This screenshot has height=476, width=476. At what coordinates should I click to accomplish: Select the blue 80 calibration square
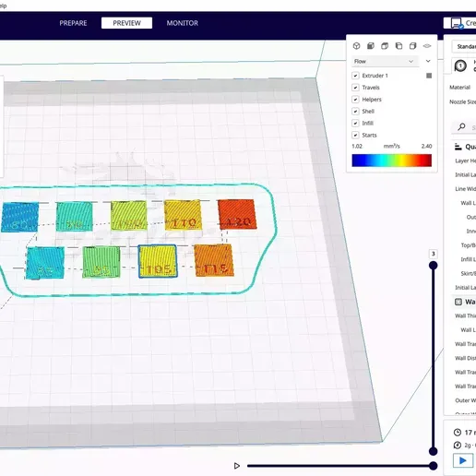(x=20, y=217)
